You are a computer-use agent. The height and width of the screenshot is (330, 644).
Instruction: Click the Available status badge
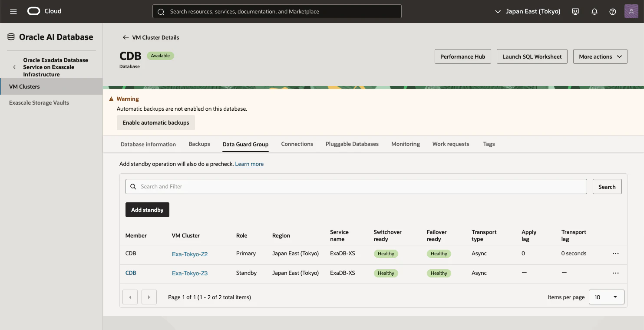pos(160,56)
